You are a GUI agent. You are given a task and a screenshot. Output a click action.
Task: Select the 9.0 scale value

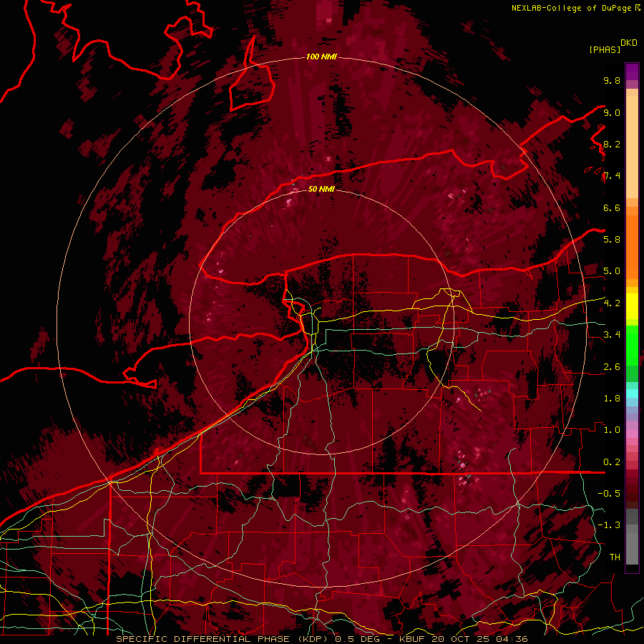coord(612,112)
